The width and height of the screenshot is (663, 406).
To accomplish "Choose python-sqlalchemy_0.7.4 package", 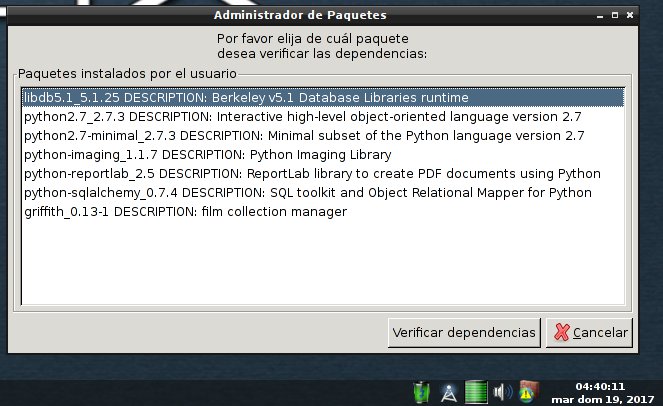I will (x=323, y=193).
